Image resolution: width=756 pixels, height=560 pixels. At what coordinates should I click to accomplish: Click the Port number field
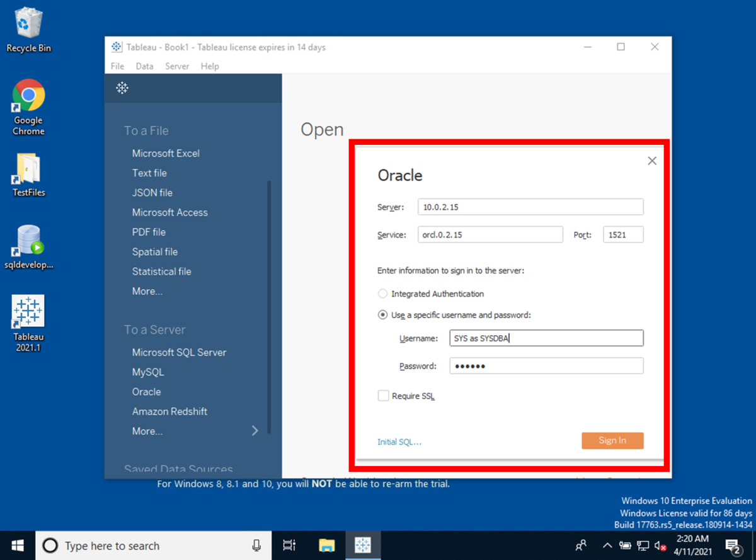click(x=623, y=234)
